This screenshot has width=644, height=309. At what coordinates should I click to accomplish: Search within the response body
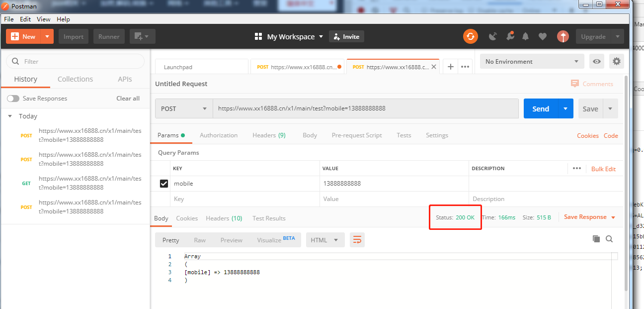[609, 239]
